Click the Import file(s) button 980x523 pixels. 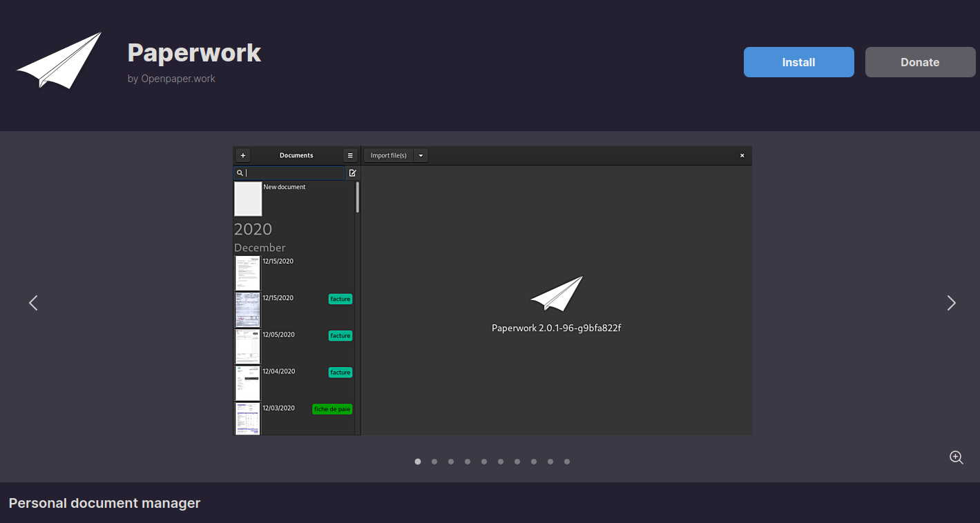(x=388, y=155)
